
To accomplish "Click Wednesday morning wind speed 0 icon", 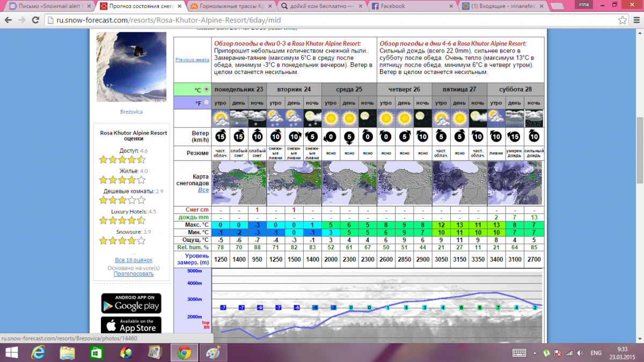I will 331,136.
